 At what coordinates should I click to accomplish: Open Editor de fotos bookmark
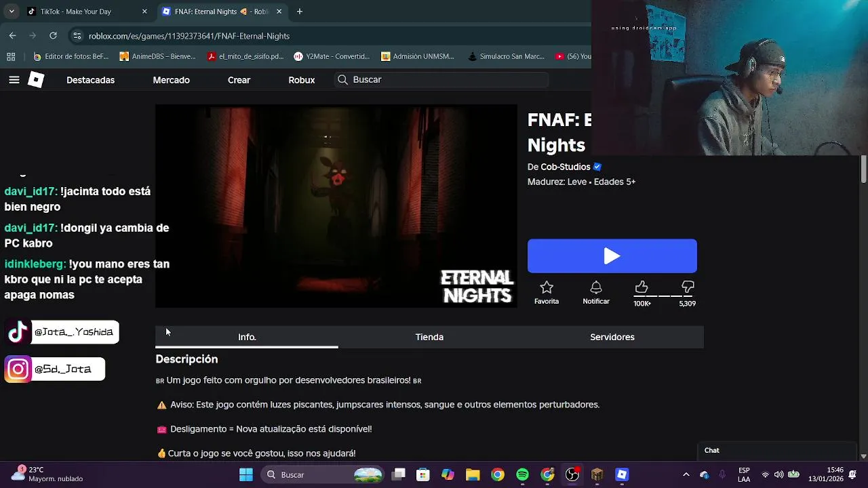pyautogui.click(x=71, y=56)
